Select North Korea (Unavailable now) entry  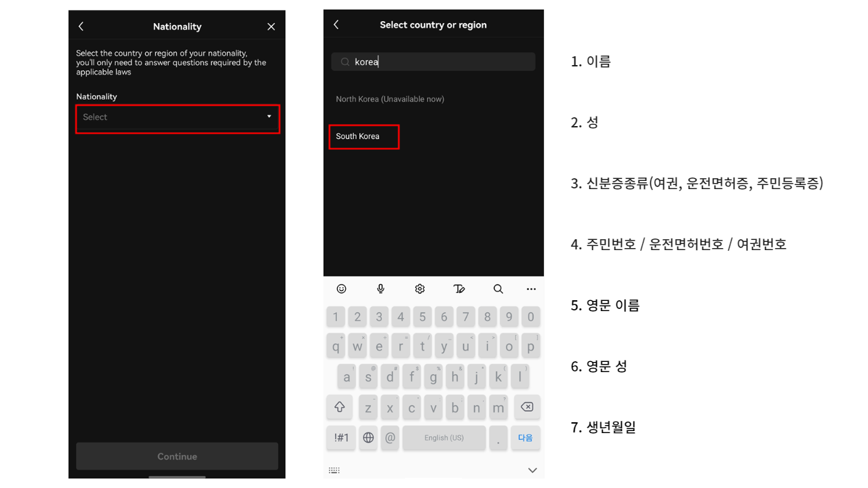click(x=390, y=99)
